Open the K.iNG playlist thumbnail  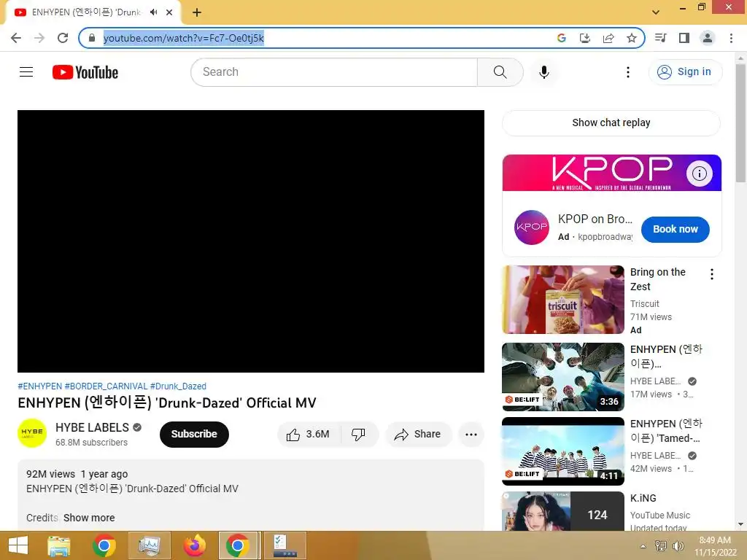click(x=562, y=511)
